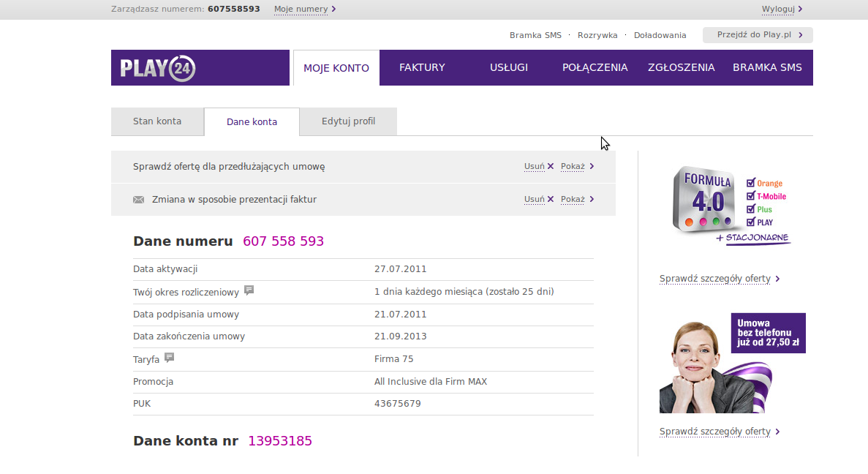Open BRAMKA SMS menu item in purple bar

coord(767,67)
